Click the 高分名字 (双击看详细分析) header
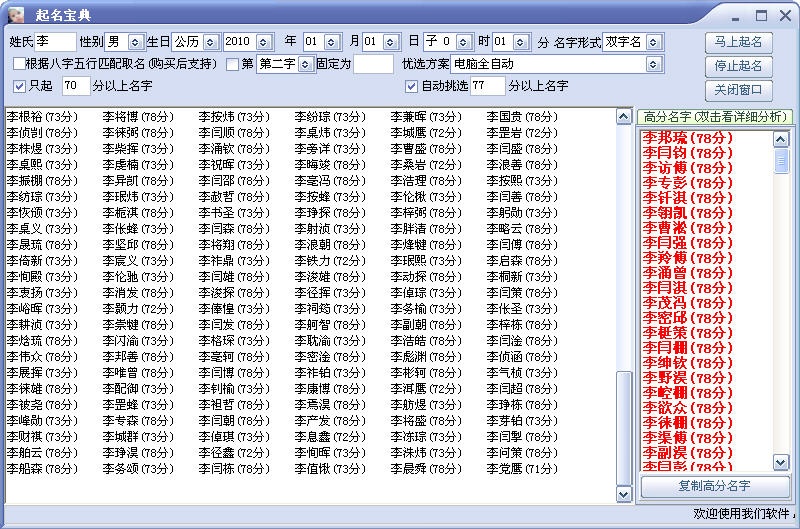This screenshot has width=800, height=529. (x=714, y=117)
